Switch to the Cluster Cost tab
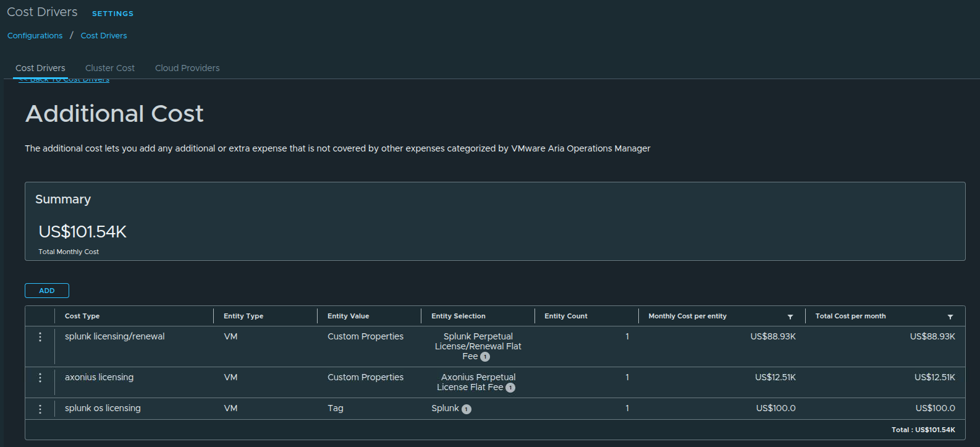Viewport: 980px width, 447px height. pyautogui.click(x=110, y=68)
